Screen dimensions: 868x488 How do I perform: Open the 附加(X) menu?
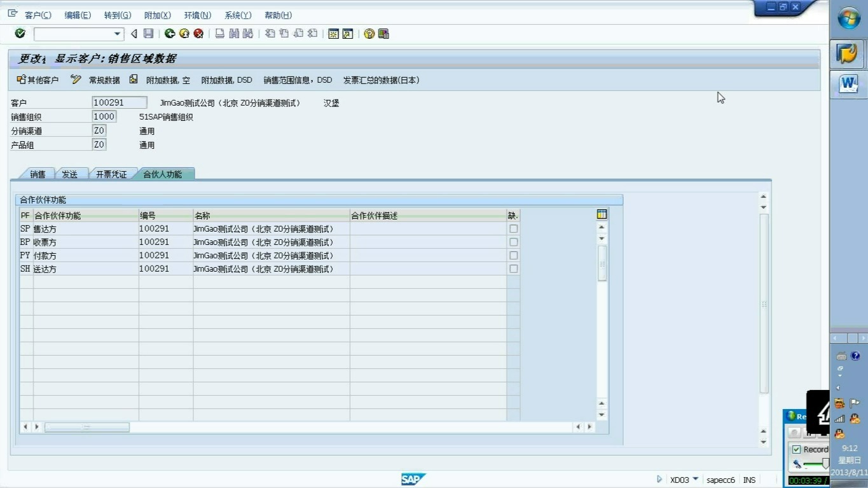[158, 15]
